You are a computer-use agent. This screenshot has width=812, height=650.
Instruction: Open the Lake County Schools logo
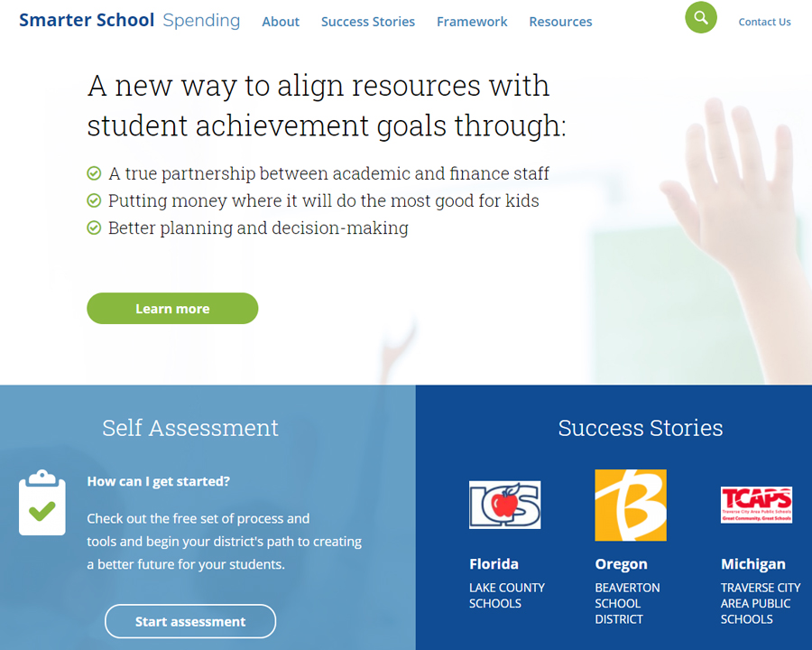504,505
